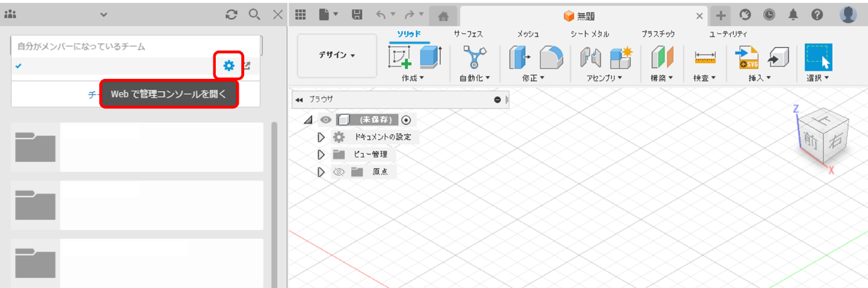
Task: Open the redo history dropdown arrow
Action: pos(421,14)
